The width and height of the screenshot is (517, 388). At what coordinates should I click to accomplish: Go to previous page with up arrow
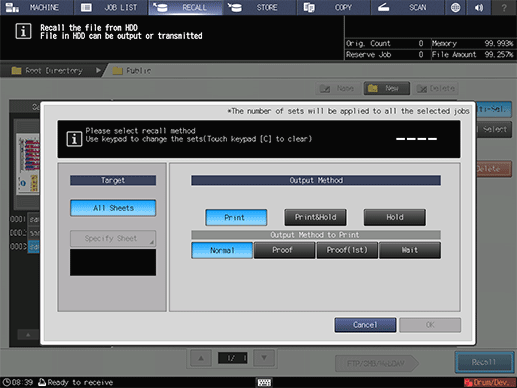point(201,358)
